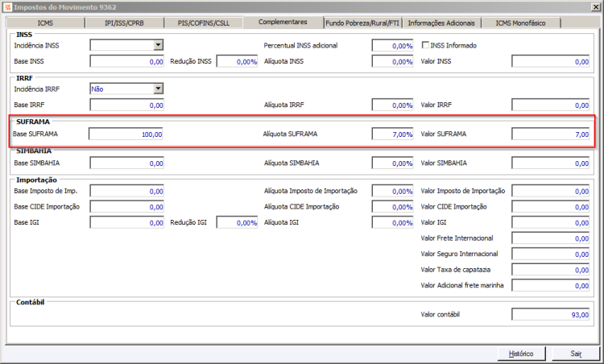Select the Valor Seguro Internacional field

[551, 254]
